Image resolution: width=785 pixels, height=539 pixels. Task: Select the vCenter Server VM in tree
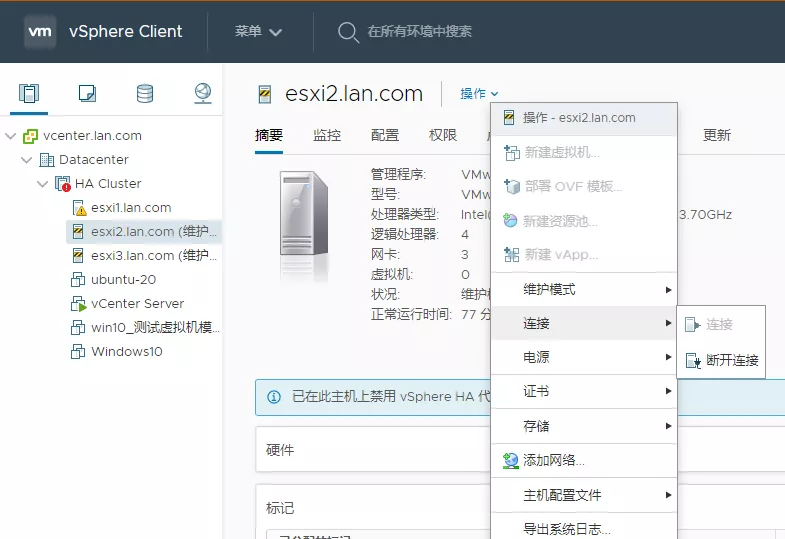pos(137,304)
